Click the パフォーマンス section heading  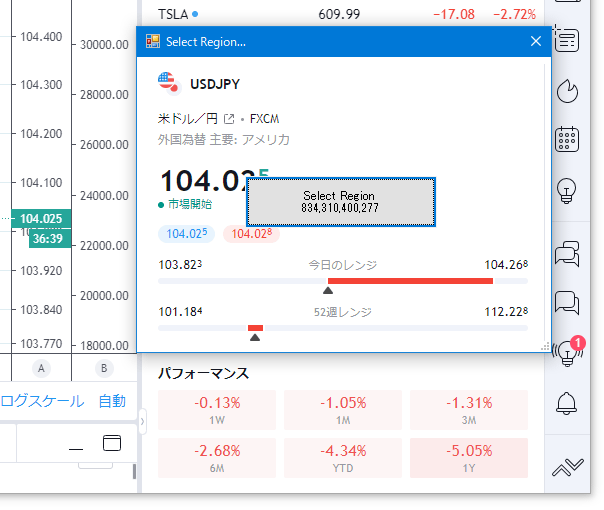(203, 373)
